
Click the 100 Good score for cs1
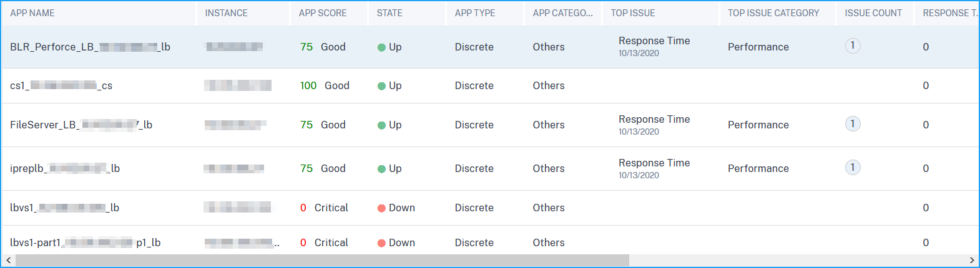coord(325,85)
